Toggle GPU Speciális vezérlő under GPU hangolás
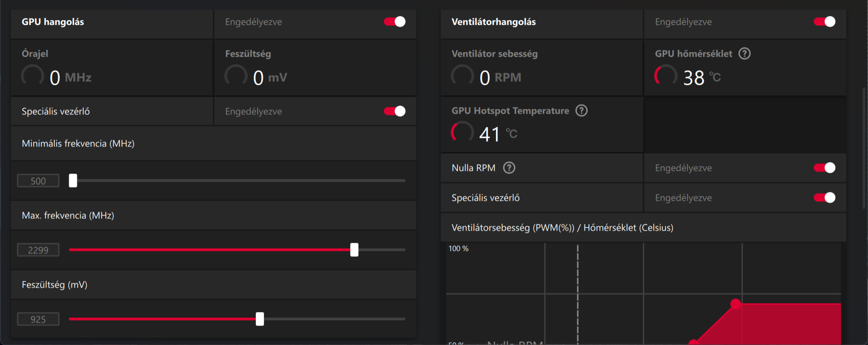This screenshot has height=345, width=868. point(395,111)
